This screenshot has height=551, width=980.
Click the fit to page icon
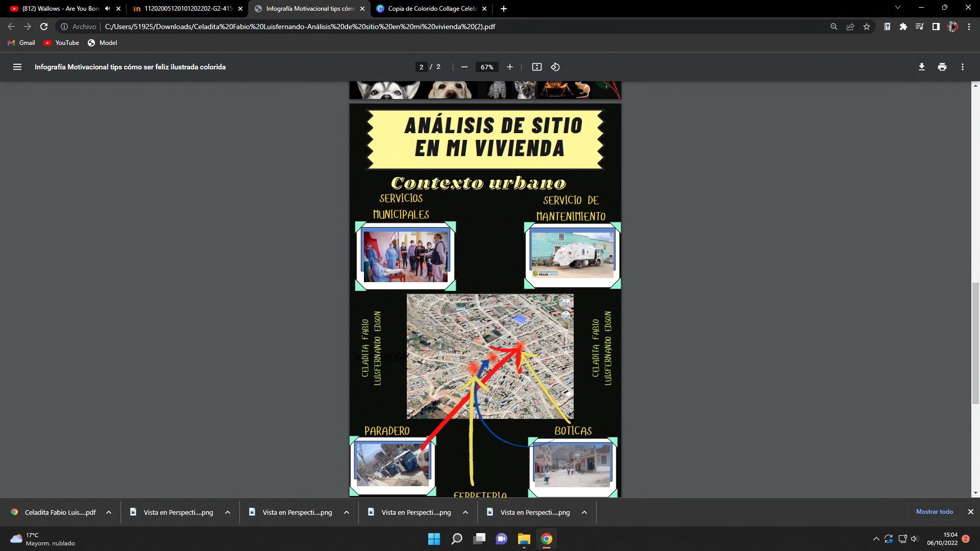pyautogui.click(x=536, y=67)
